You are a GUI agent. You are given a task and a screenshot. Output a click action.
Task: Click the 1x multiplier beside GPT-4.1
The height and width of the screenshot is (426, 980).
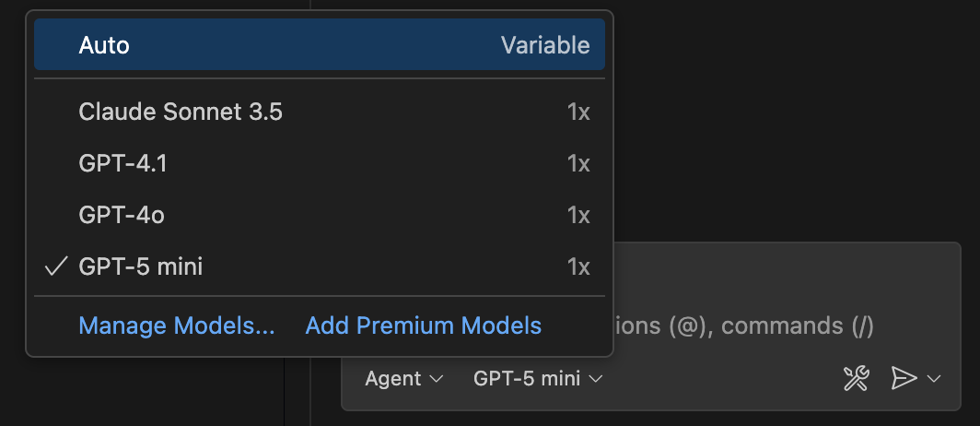[x=578, y=164]
